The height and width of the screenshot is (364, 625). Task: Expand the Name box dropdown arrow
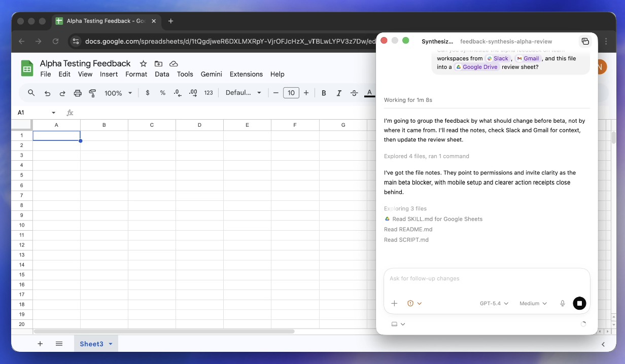click(x=54, y=113)
